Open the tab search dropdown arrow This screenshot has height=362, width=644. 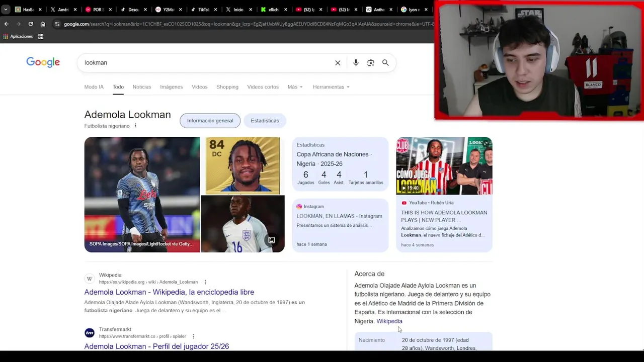click(x=6, y=9)
